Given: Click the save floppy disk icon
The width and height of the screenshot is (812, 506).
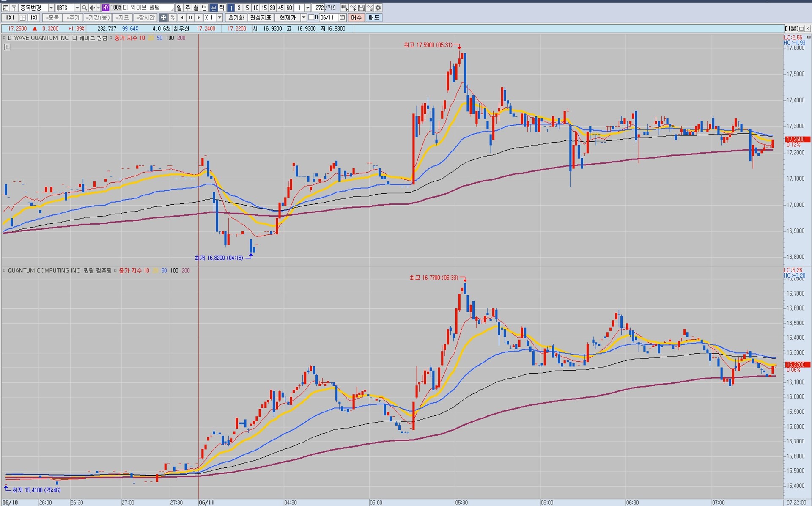Looking at the screenshot, I should pos(361,8).
